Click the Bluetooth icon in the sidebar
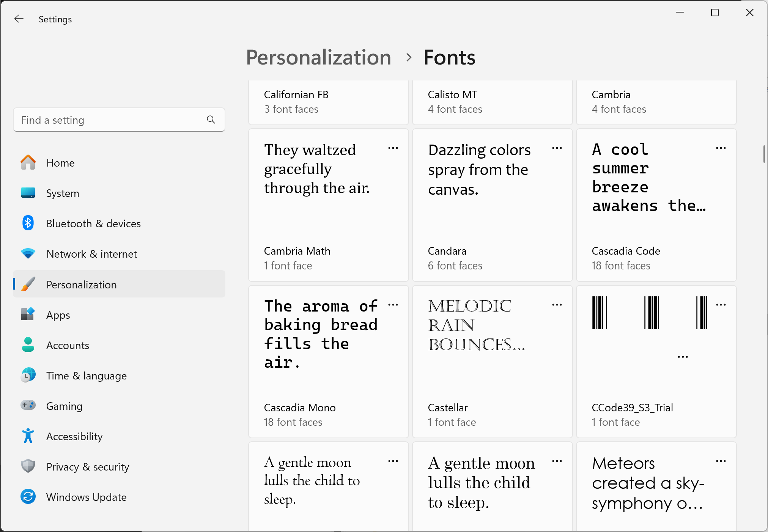This screenshot has width=768, height=532. [28, 223]
